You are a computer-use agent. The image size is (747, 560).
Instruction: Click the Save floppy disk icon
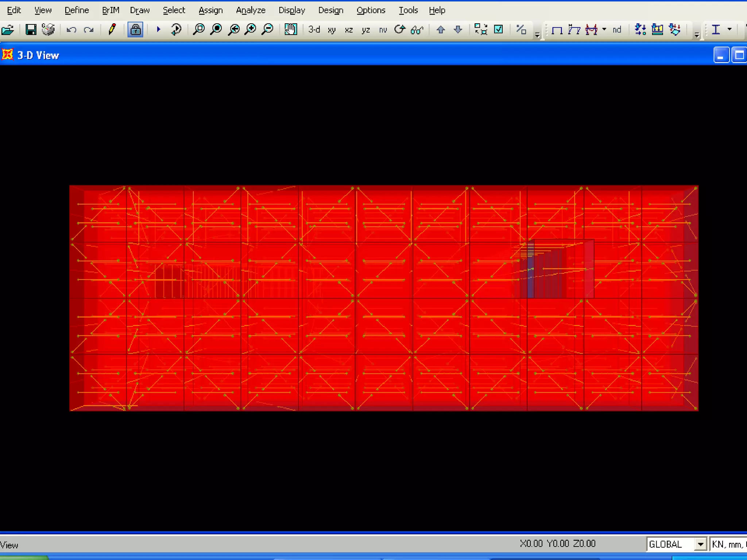(31, 30)
